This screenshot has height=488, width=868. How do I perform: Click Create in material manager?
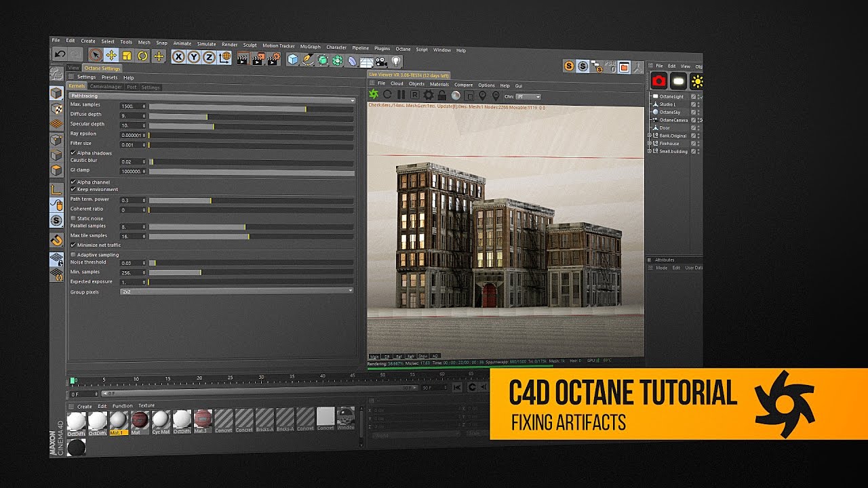click(84, 407)
